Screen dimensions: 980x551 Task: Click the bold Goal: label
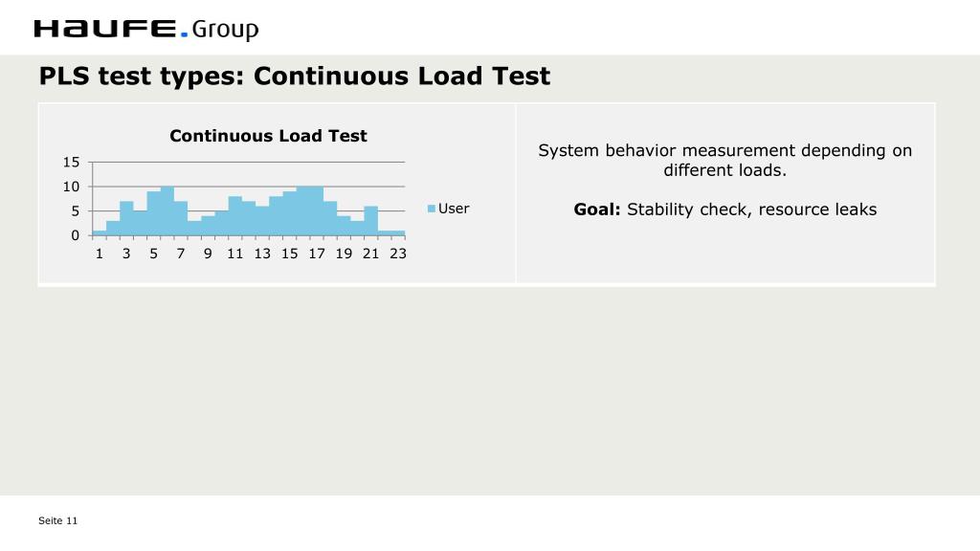point(597,209)
